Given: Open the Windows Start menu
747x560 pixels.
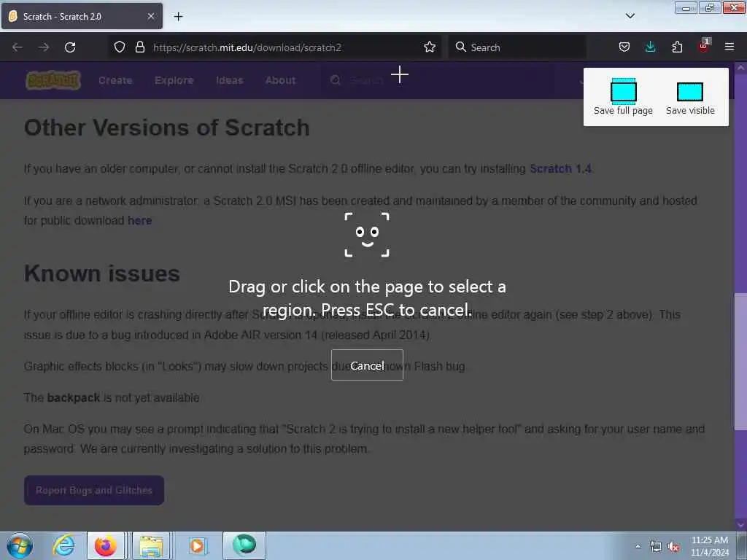Looking at the screenshot, I should [x=20, y=545].
